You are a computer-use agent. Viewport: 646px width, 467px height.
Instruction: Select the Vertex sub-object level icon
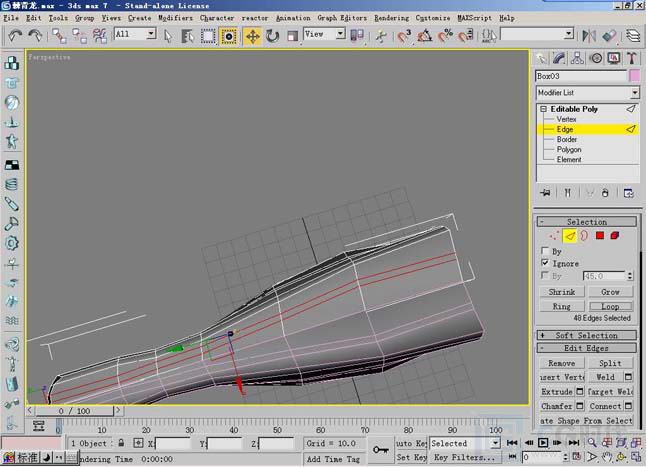tap(554, 236)
